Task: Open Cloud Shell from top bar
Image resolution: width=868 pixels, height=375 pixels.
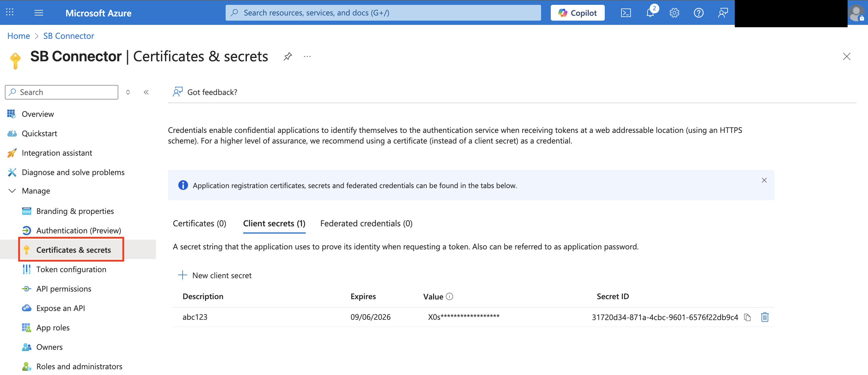Action: click(x=626, y=13)
